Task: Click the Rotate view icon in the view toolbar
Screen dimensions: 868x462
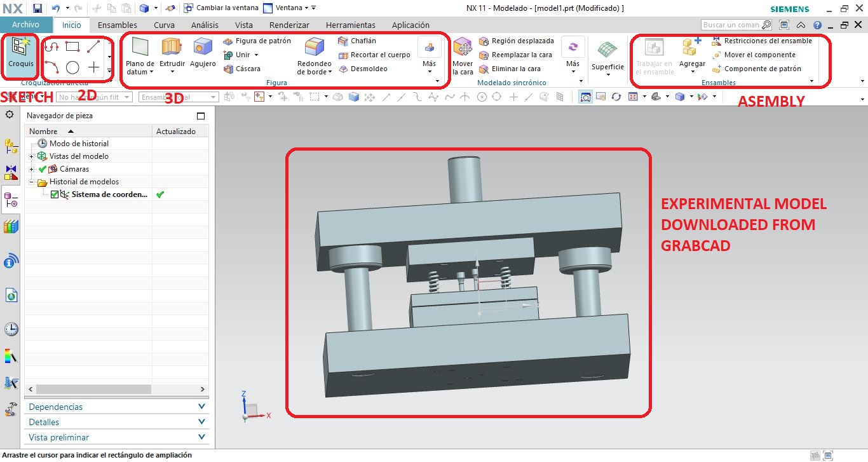Action: [616, 97]
